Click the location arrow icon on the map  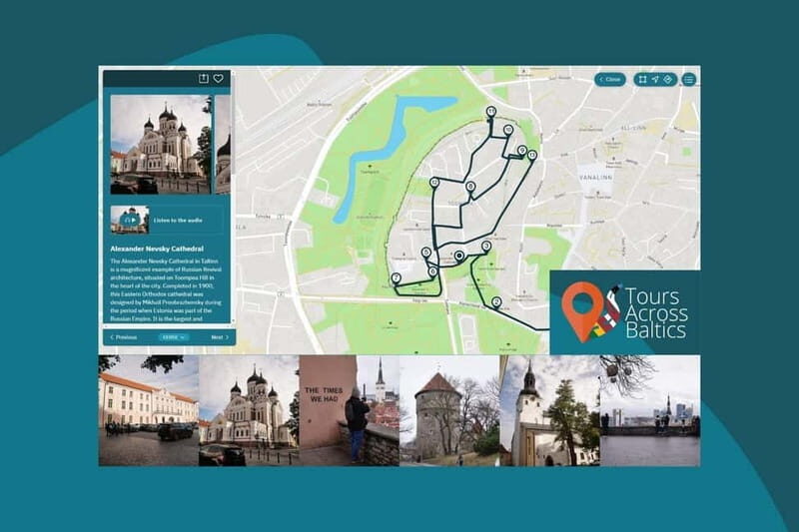tap(656, 79)
